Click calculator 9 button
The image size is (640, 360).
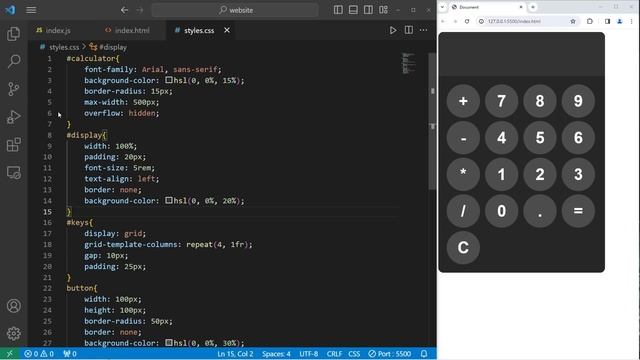pos(578,101)
